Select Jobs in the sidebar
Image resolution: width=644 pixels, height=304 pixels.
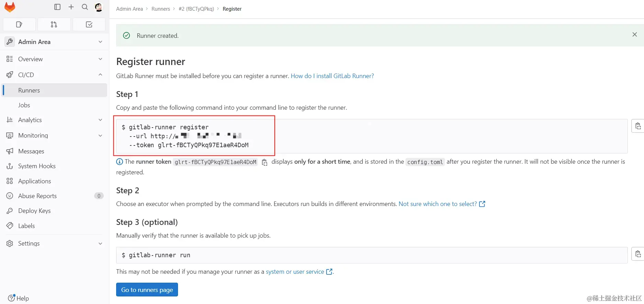24,105
